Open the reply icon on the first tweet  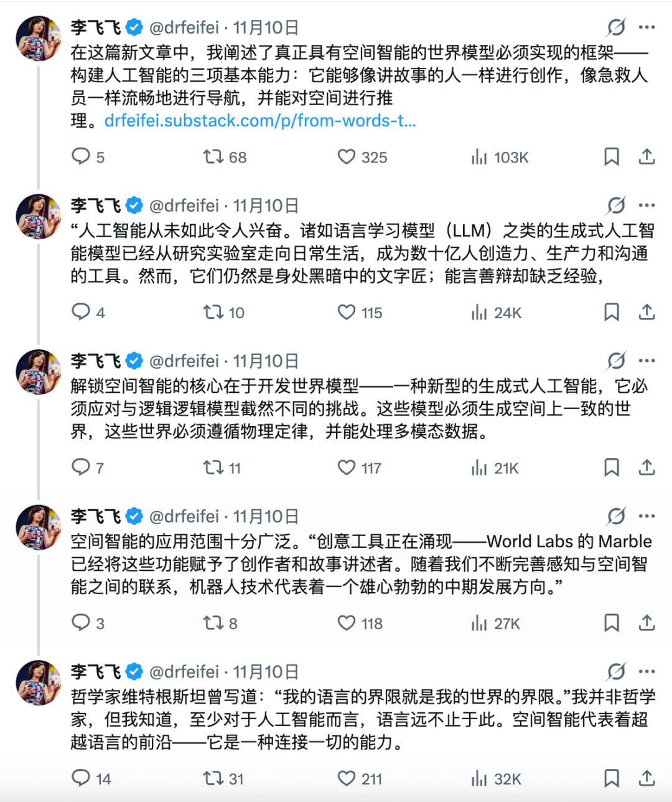point(82,158)
